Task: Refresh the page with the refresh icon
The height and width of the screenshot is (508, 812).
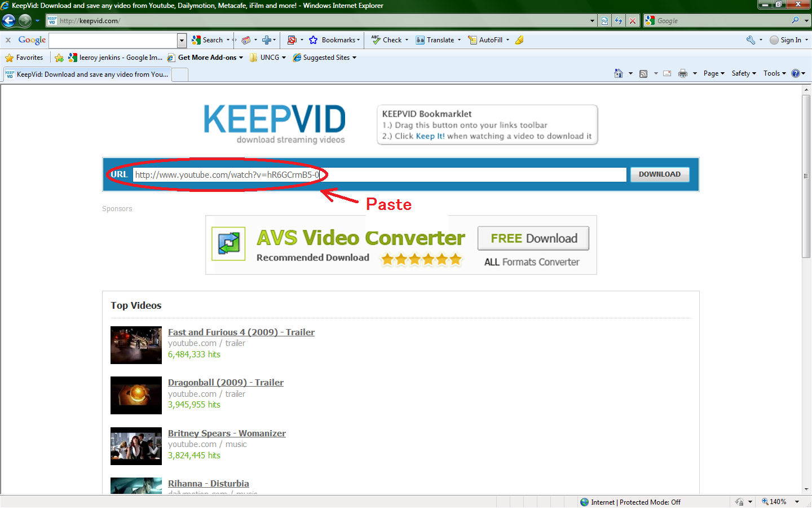Action: tap(619, 21)
